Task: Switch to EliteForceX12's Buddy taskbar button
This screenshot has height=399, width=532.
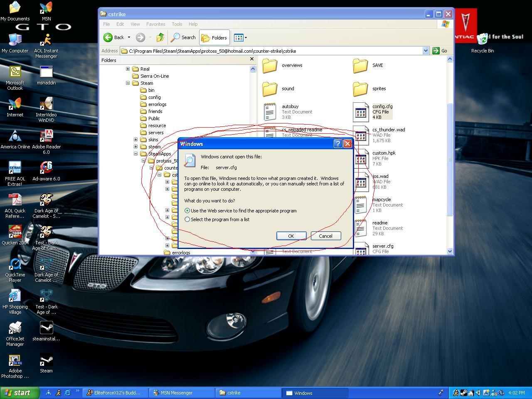Action: (115, 393)
